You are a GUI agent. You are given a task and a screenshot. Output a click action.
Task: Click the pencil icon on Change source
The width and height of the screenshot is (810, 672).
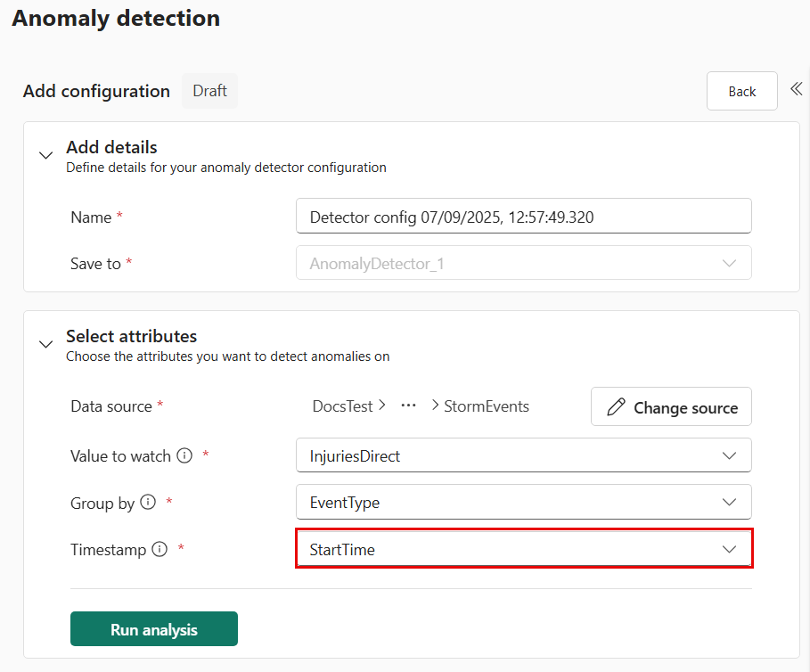616,407
